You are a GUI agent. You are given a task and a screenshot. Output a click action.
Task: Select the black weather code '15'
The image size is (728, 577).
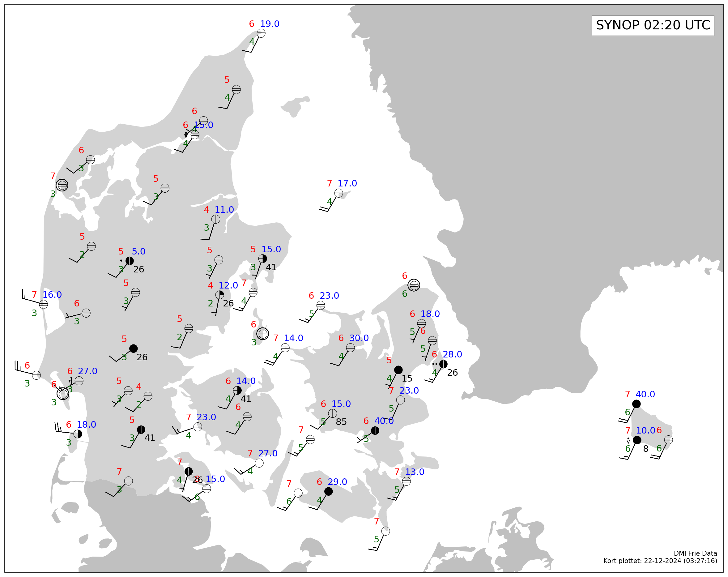pyautogui.click(x=407, y=379)
